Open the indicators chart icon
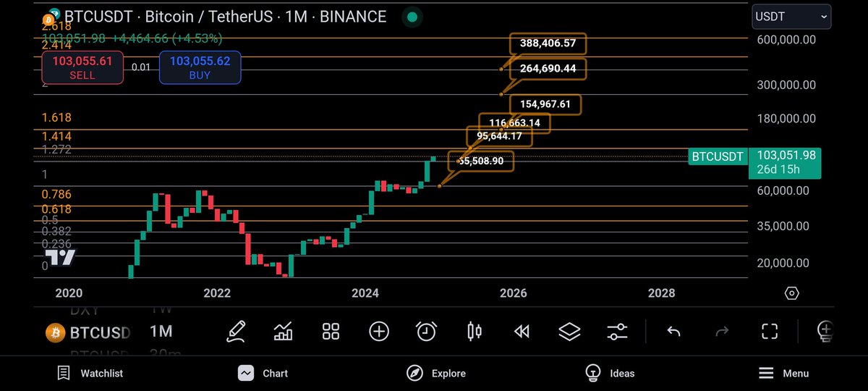868x391 pixels. [x=284, y=332]
